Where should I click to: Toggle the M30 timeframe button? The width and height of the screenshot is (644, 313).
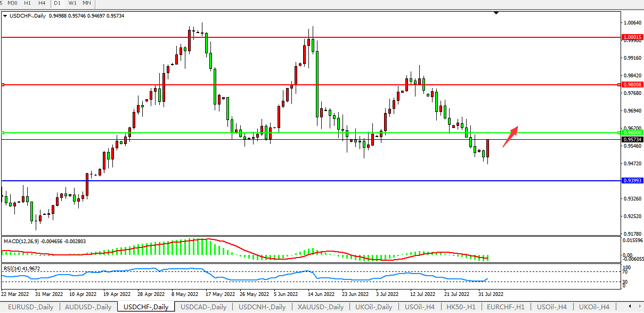click(x=13, y=3)
